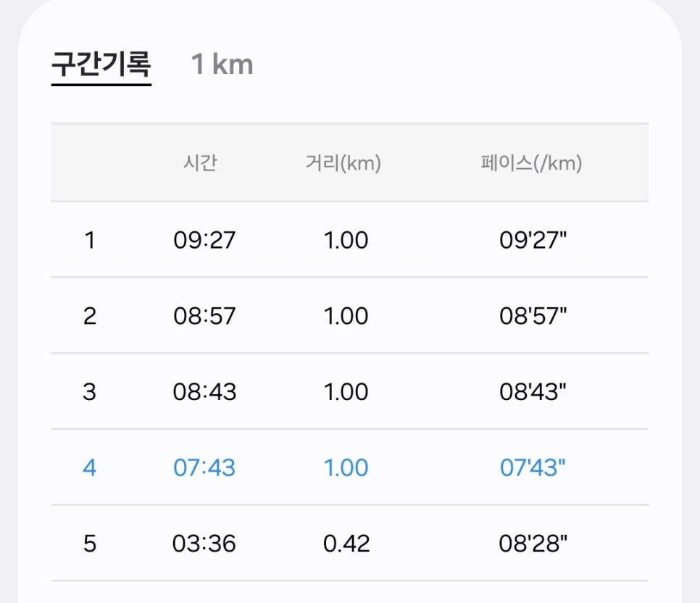Image resolution: width=700 pixels, height=603 pixels.
Task: Select lap 1 row number
Action: pos(90,240)
